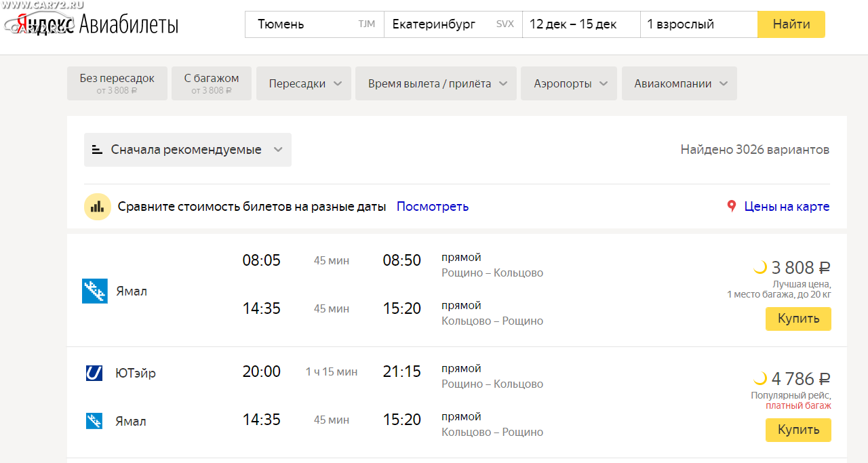Viewport: 868px width, 463px height.
Task: Click the Найти search button
Action: [791, 24]
